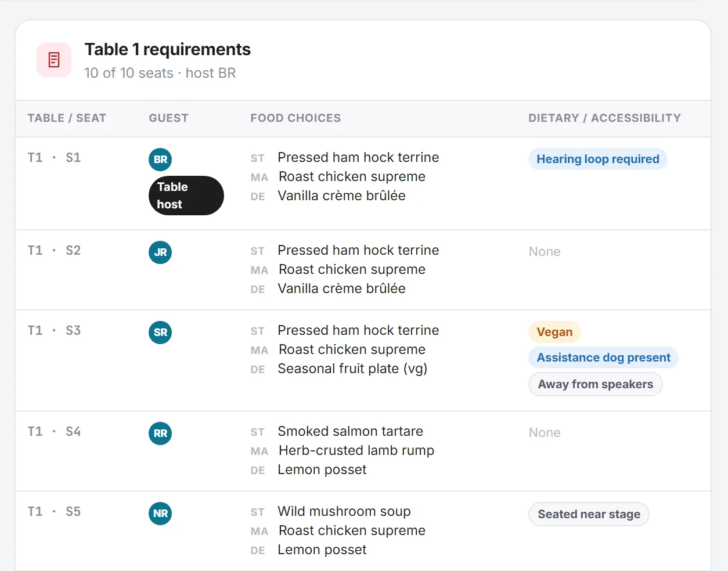Image resolution: width=728 pixels, height=571 pixels.
Task: Click the FOOD CHOICES column header
Action: [x=295, y=118]
